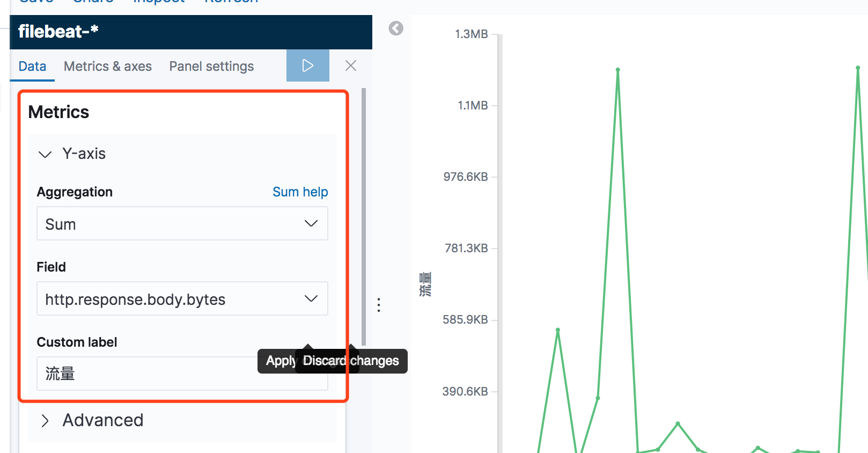Image resolution: width=868 pixels, height=453 pixels.
Task: Click the 781.3KB y-axis label
Action: (x=466, y=249)
